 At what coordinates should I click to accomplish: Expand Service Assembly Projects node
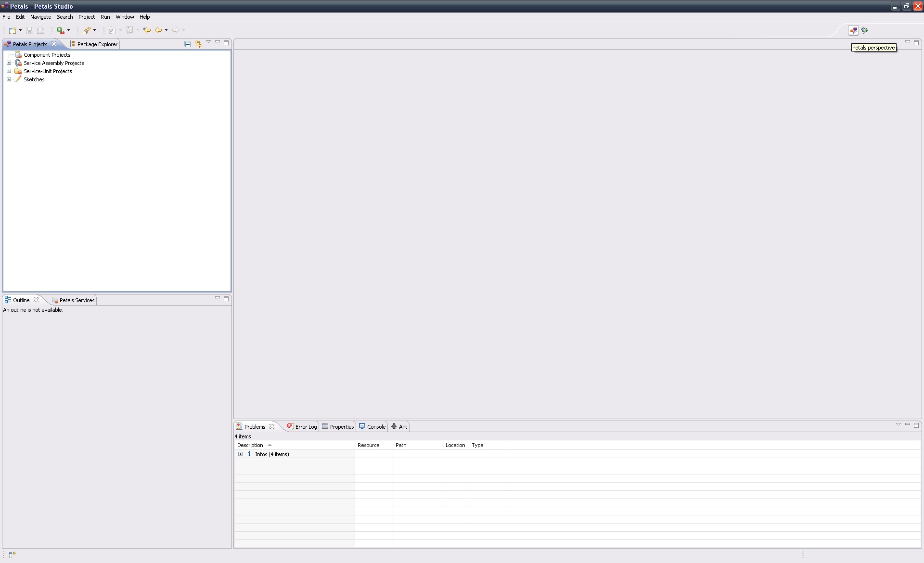pos(9,63)
